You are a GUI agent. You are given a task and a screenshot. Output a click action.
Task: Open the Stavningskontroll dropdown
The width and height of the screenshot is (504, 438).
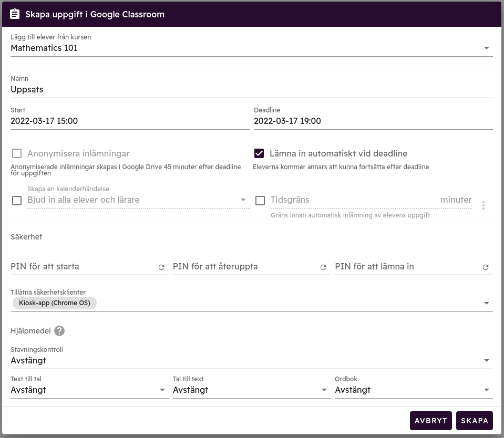[x=252, y=360]
